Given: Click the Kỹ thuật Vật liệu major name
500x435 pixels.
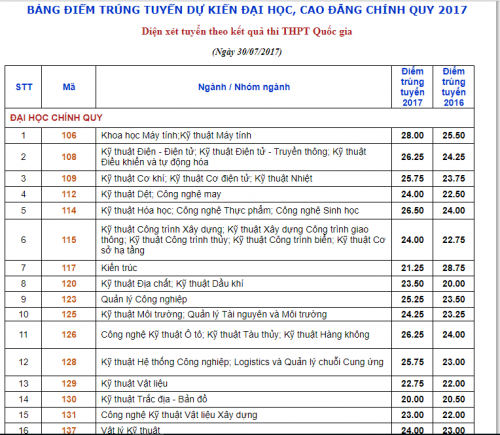Looking at the screenshot, I should (134, 383).
